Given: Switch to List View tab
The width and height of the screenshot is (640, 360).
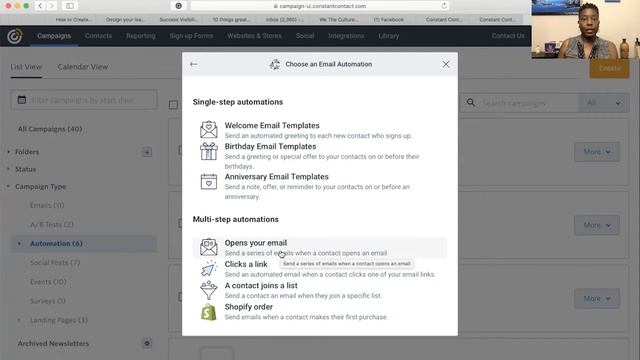Looking at the screenshot, I should tap(26, 67).
